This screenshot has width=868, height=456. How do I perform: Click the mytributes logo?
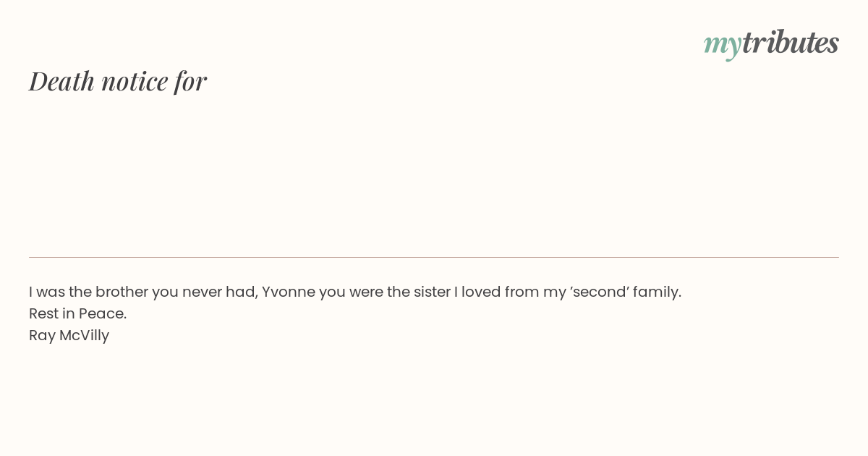tap(771, 43)
